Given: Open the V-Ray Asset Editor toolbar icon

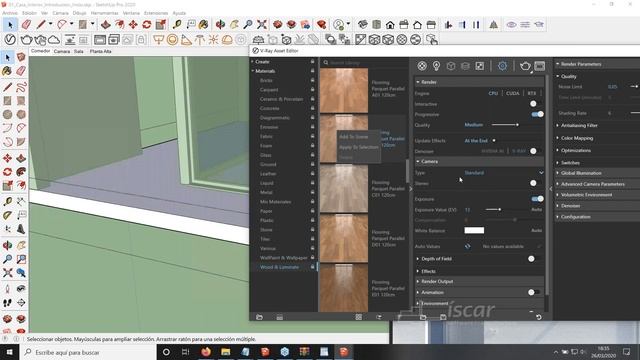Looking at the screenshot, I should pyautogui.click(x=10, y=40).
